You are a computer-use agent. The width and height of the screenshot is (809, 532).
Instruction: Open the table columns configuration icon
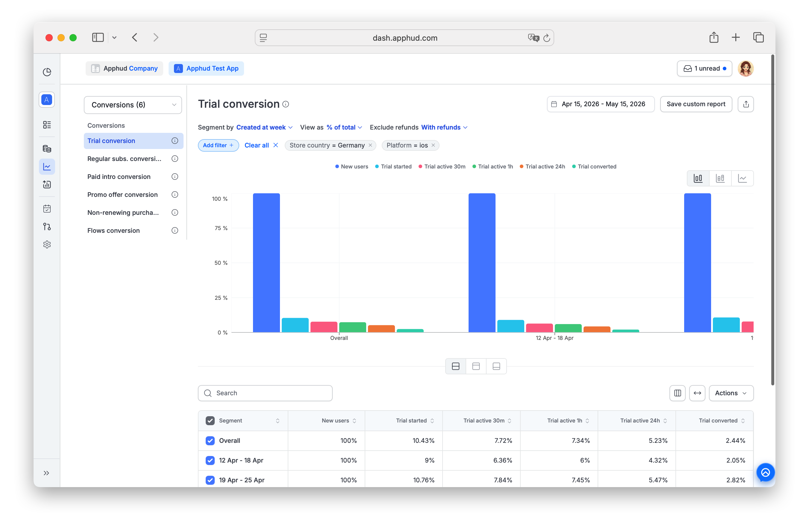(x=678, y=393)
